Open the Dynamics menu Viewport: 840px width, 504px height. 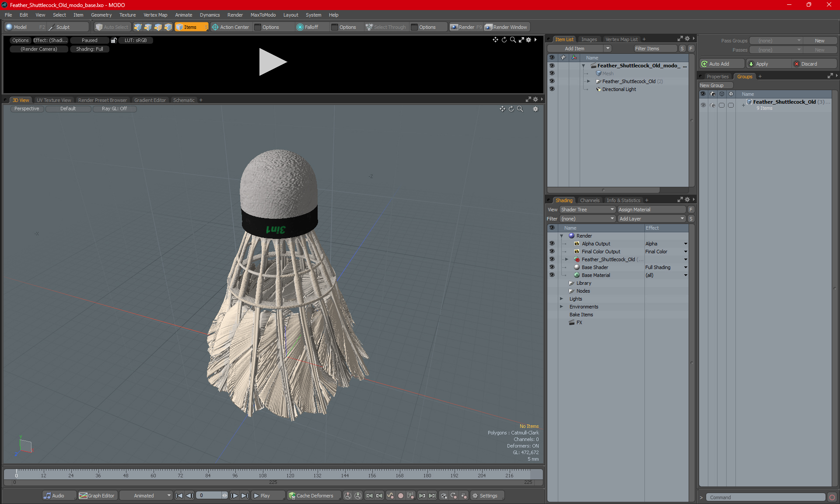(210, 15)
